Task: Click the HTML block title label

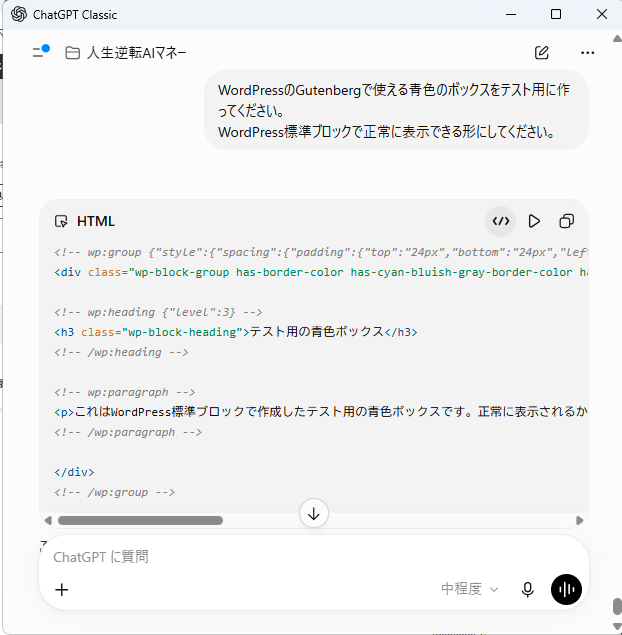Action: (x=96, y=221)
